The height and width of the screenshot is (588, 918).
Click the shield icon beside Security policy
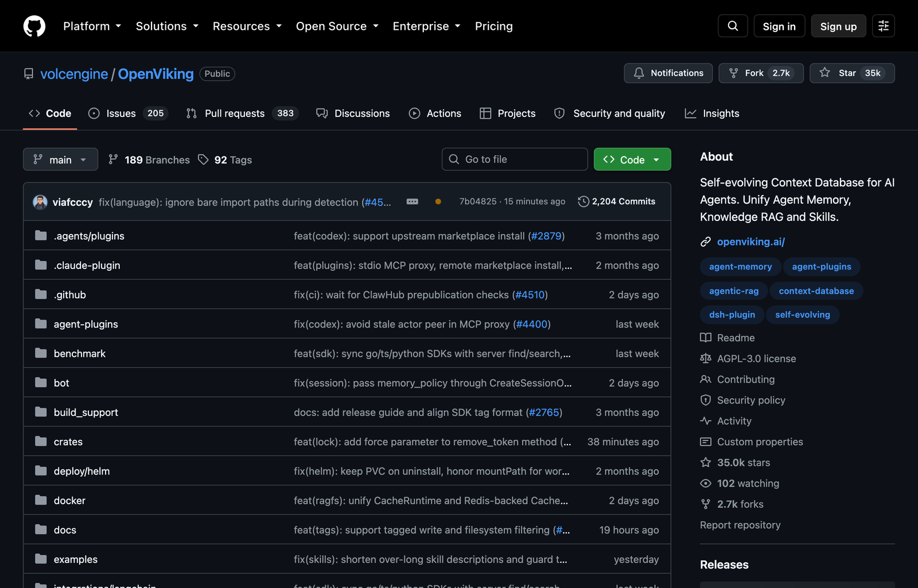click(x=706, y=400)
